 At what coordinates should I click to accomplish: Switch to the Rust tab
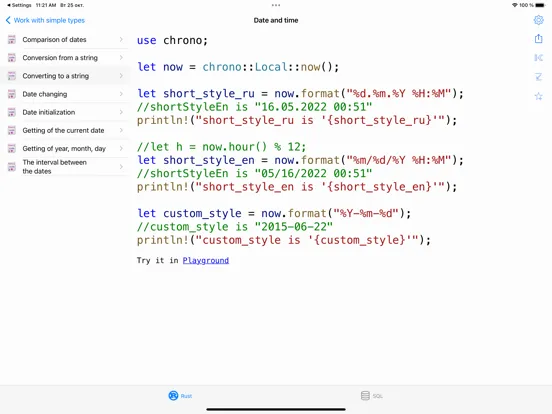180,396
